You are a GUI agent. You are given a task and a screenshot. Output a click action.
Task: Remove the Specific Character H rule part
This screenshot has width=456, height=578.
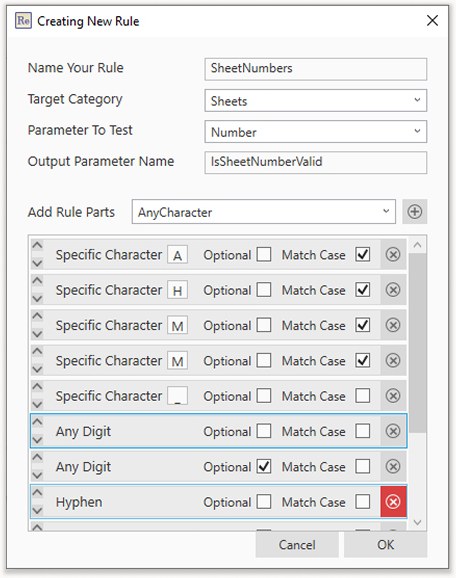tap(393, 290)
